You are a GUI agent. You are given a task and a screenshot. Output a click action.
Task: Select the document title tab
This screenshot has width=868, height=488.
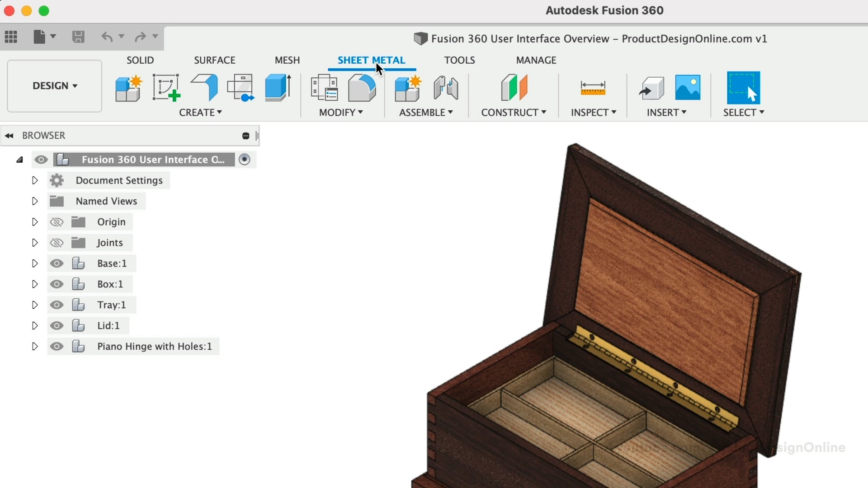[590, 39]
